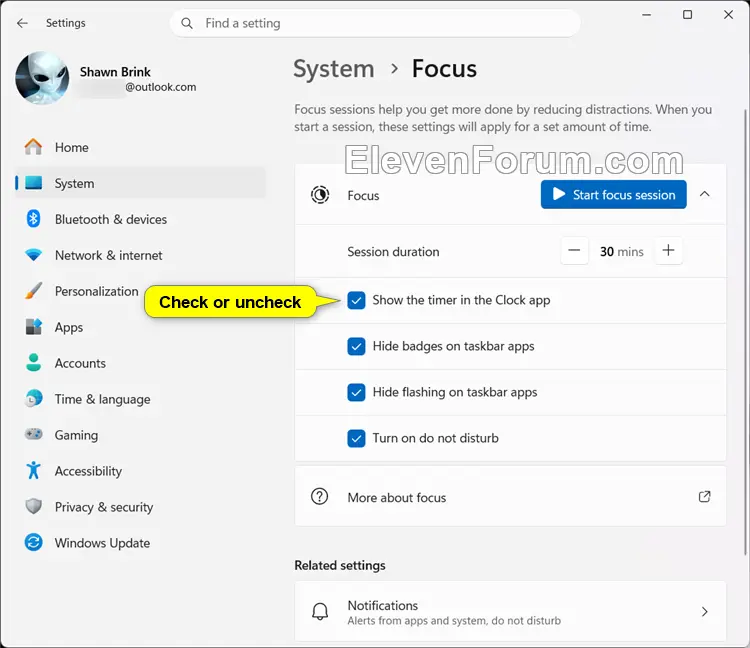Click the Notifications bell icon

click(x=320, y=611)
